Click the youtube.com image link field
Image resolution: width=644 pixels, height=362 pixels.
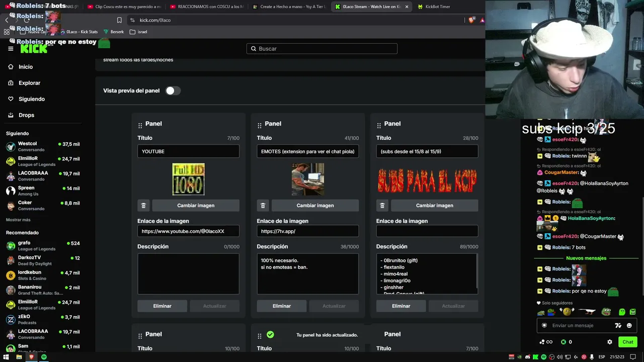pos(188,231)
